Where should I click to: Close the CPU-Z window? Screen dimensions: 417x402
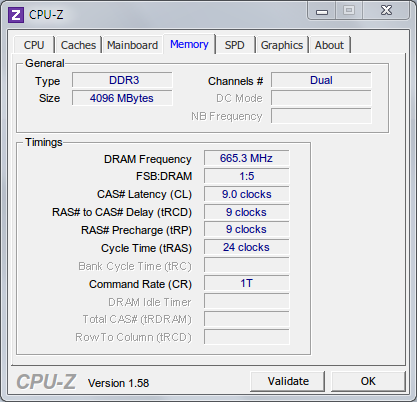coord(386,11)
